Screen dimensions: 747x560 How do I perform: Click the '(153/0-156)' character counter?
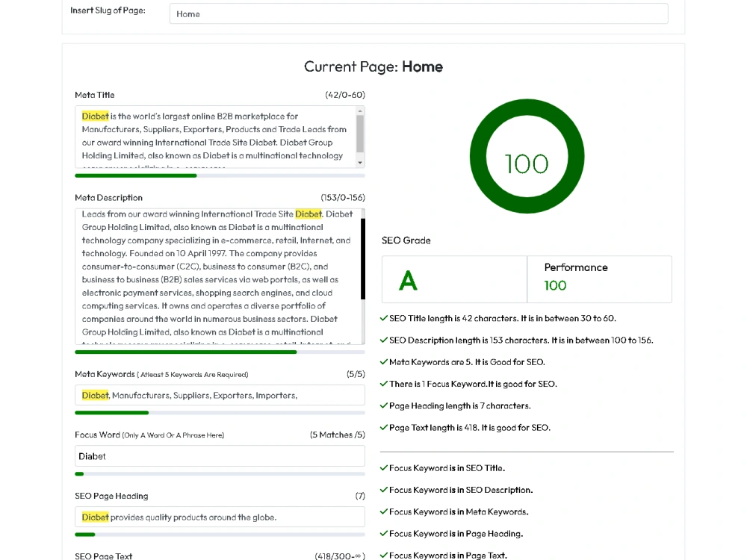[x=343, y=198]
